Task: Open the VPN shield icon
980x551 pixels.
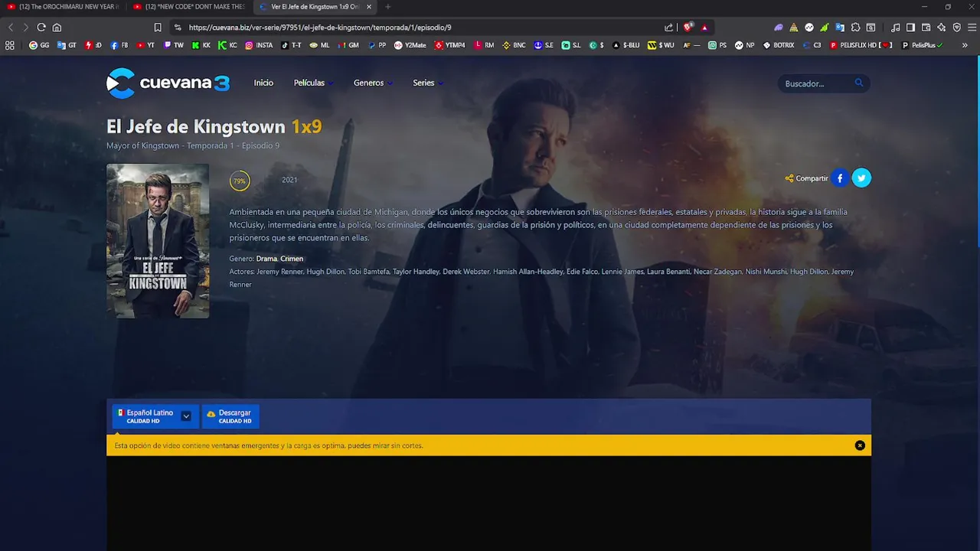Action: [x=956, y=27]
